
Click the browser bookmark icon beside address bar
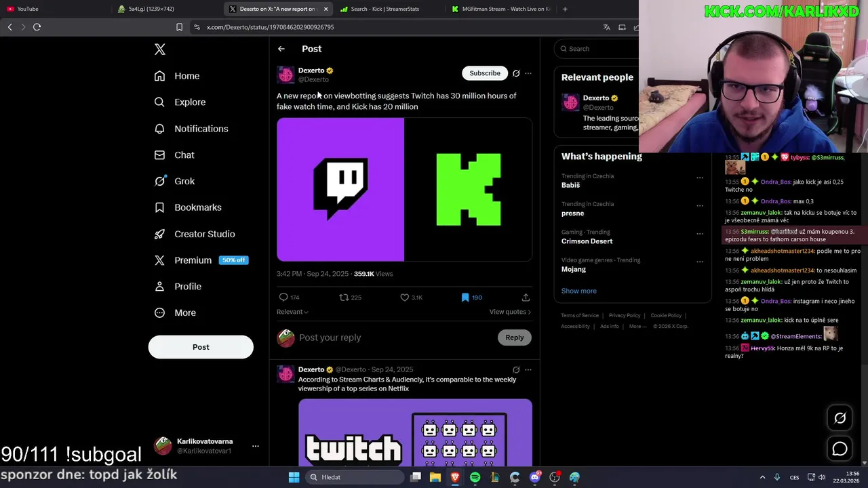pos(179,27)
